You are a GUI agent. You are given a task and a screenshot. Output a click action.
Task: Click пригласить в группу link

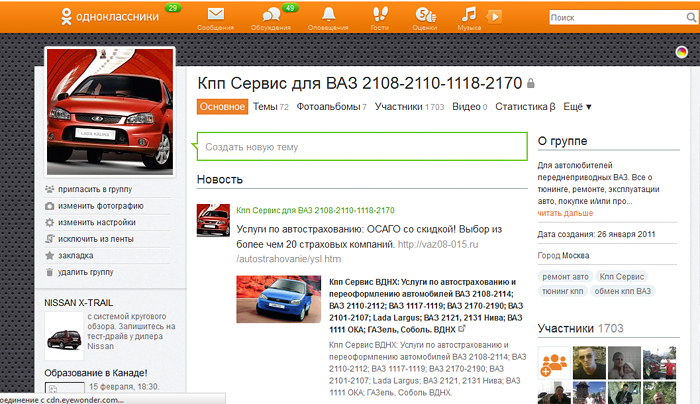95,189
